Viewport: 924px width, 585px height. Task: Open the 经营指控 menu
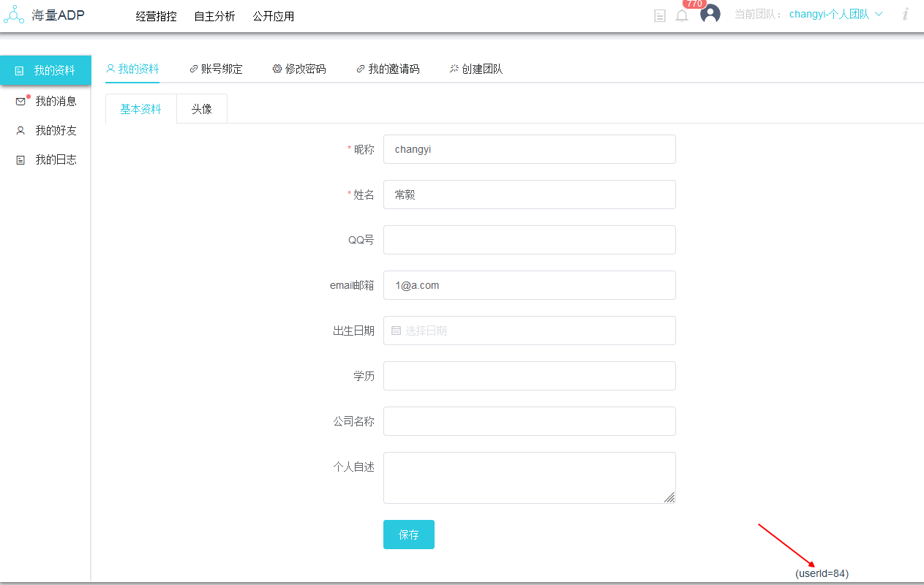(156, 16)
